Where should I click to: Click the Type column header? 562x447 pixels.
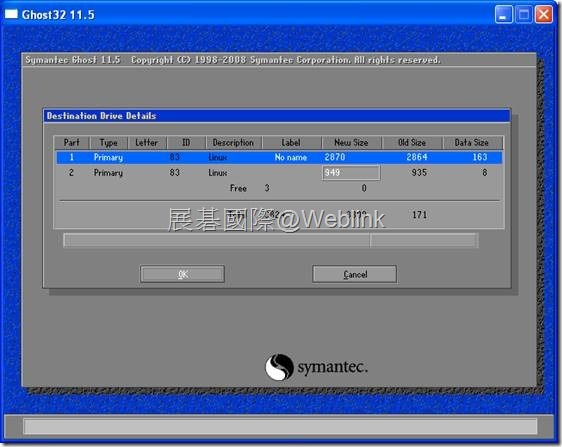[109, 143]
